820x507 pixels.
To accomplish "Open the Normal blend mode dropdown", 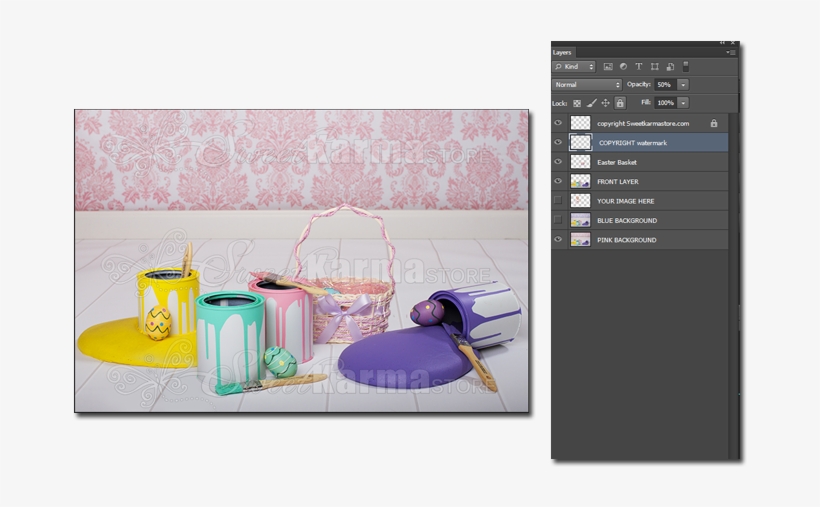I will click(x=587, y=85).
